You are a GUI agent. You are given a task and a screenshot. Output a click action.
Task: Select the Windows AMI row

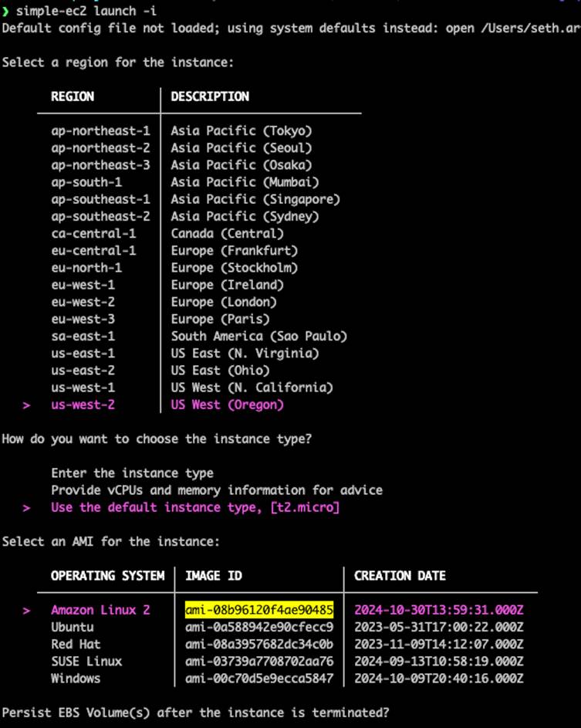coord(76,679)
